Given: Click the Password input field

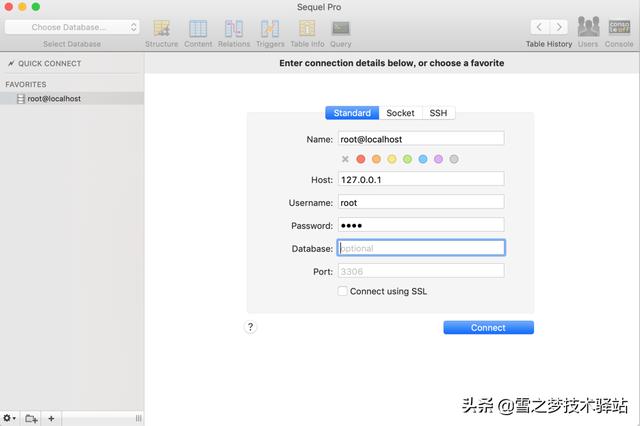Looking at the screenshot, I should click(x=421, y=225).
